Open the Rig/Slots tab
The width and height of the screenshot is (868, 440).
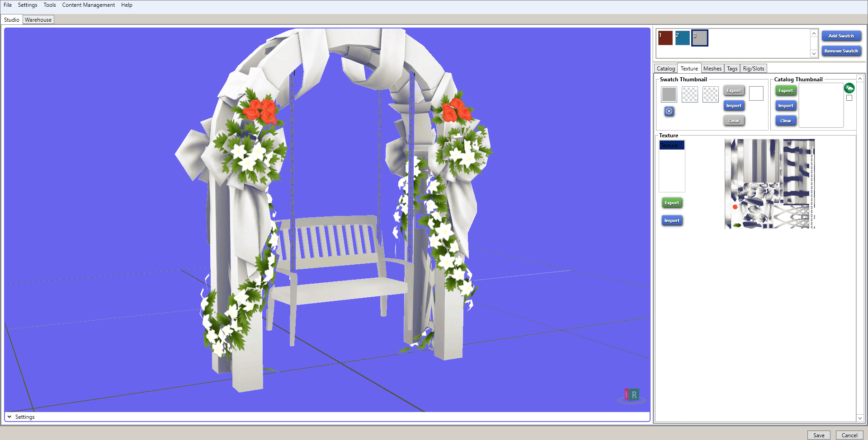pos(754,69)
